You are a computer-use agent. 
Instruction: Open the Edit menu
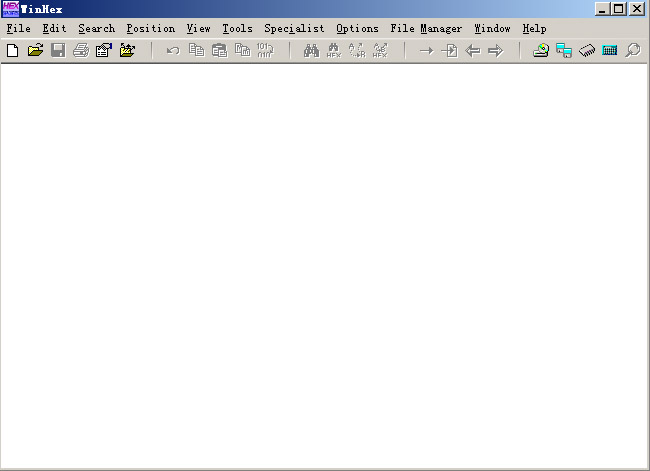click(x=54, y=29)
